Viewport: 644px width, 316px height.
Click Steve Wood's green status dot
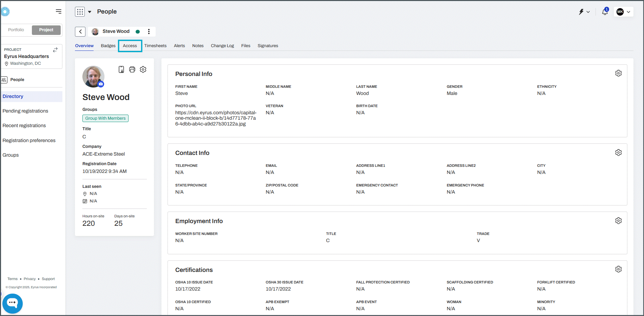[x=138, y=32]
